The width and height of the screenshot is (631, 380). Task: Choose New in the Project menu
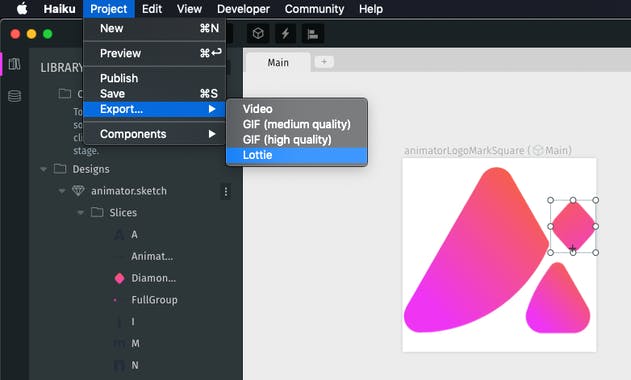(154, 29)
